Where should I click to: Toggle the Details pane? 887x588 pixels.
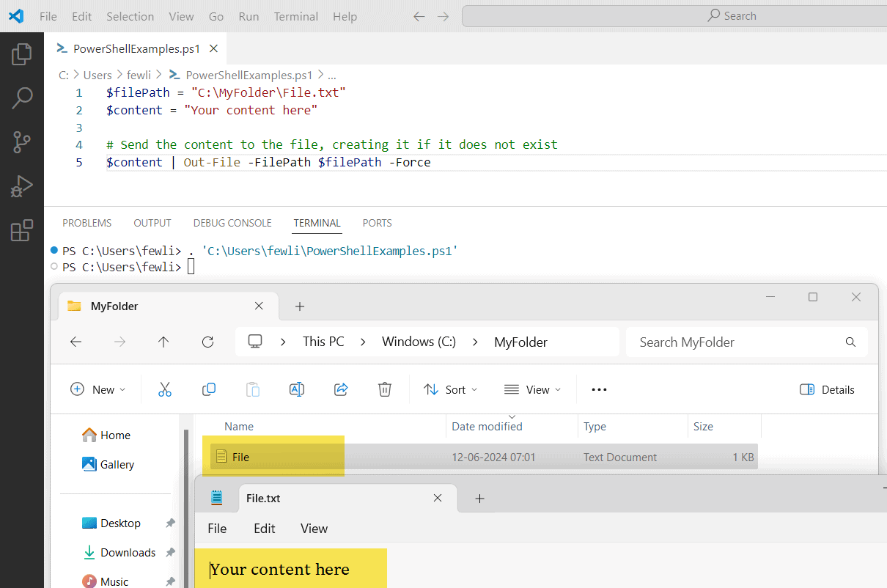click(x=827, y=389)
